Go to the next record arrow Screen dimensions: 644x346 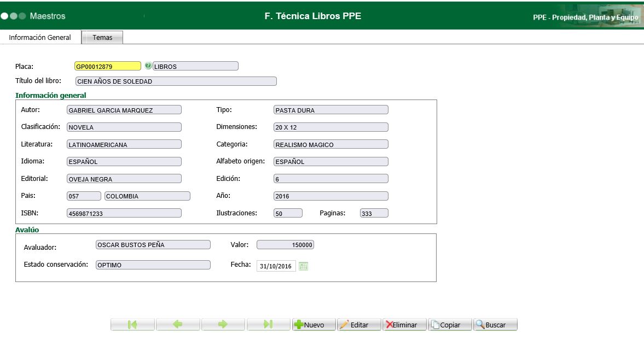click(x=223, y=325)
